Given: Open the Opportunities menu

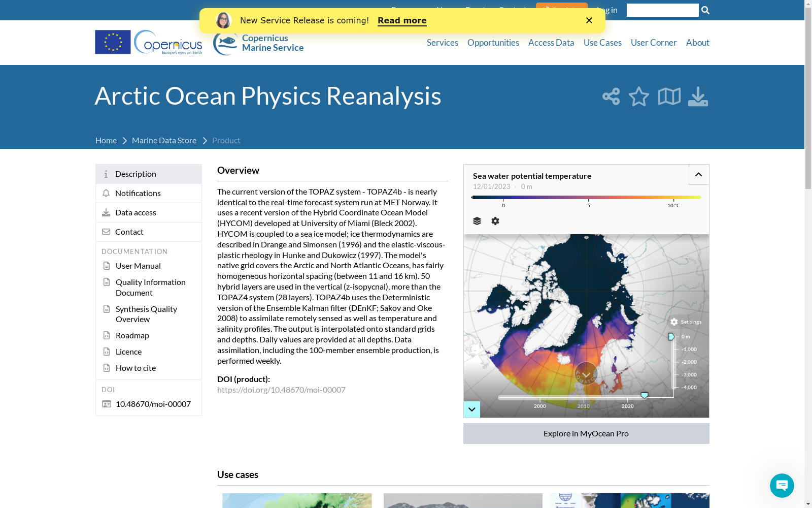Looking at the screenshot, I should click(x=493, y=43).
